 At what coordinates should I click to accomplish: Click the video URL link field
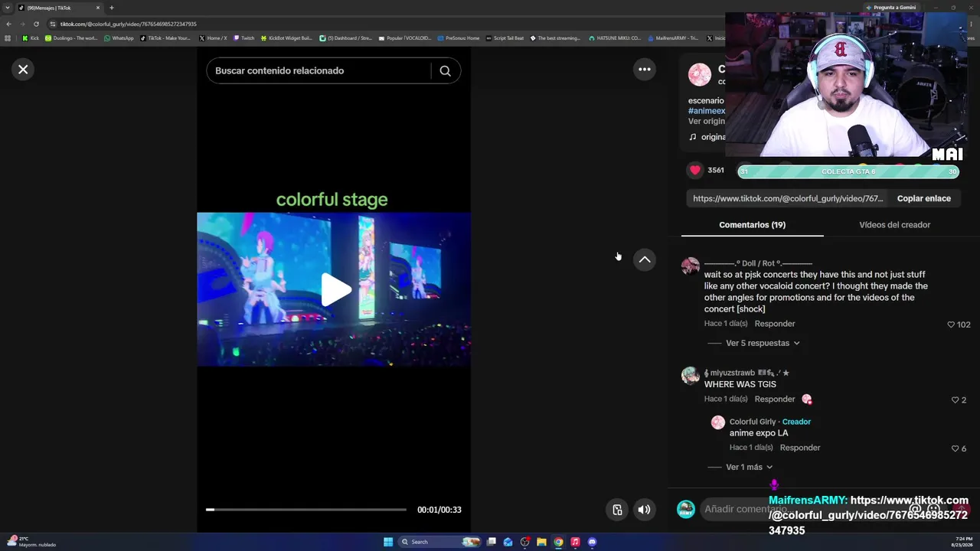coord(788,199)
